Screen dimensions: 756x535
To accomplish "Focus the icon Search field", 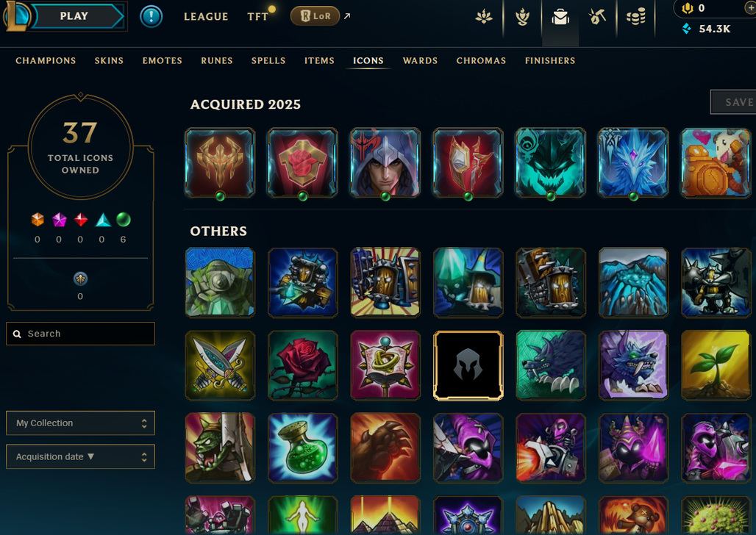I will click(x=80, y=334).
